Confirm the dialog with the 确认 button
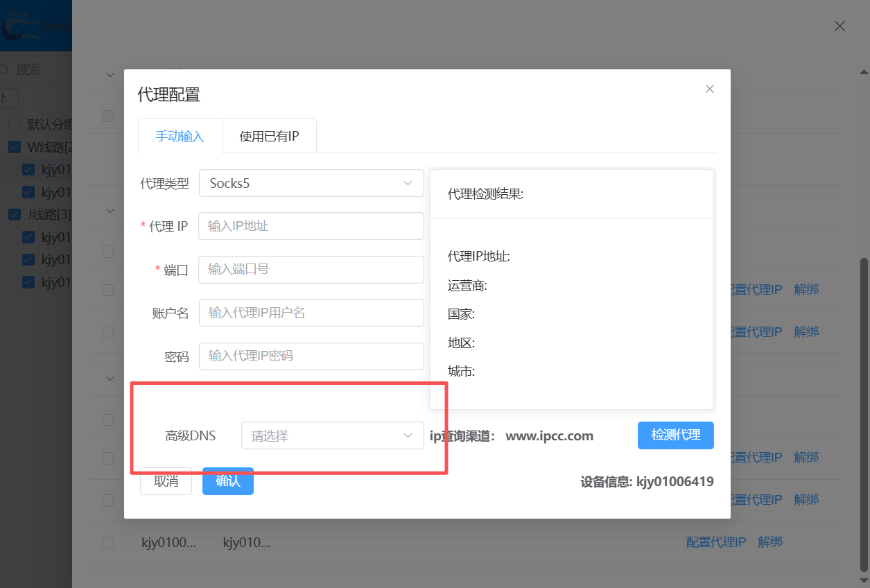This screenshot has height=588, width=870. 227,480
